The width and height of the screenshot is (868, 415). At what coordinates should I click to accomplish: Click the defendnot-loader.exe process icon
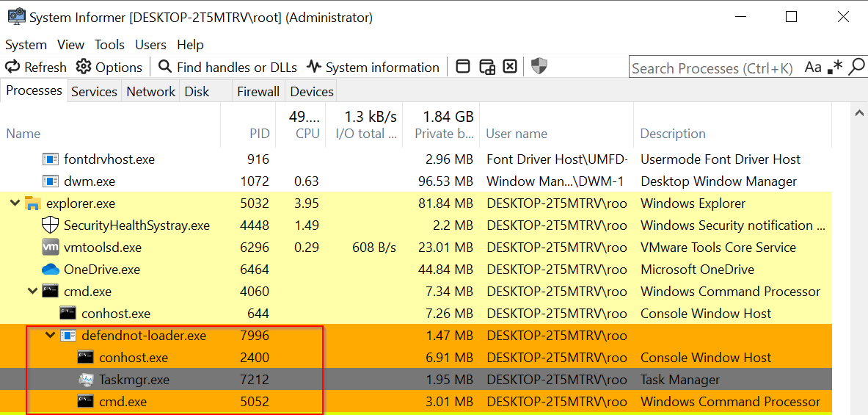(68, 335)
